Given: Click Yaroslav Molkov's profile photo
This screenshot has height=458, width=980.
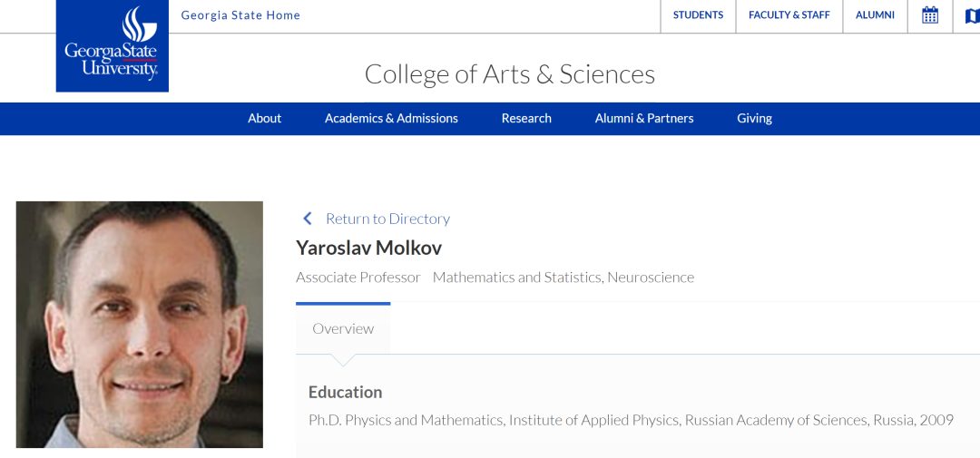Looking at the screenshot, I should [140, 324].
